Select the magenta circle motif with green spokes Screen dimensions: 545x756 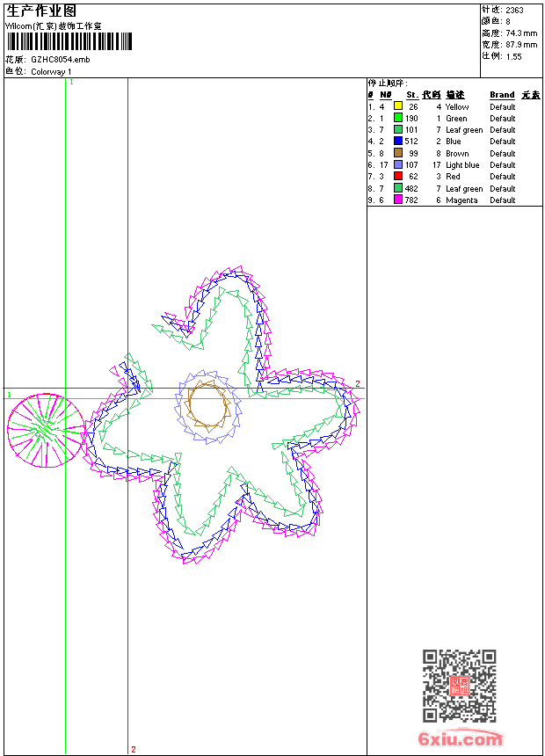tap(46, 431)
